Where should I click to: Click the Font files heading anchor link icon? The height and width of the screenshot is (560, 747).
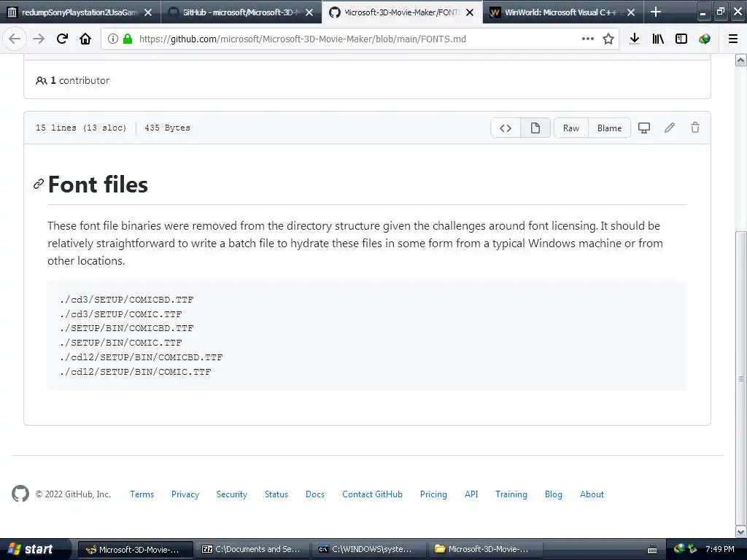coord(39,184)
